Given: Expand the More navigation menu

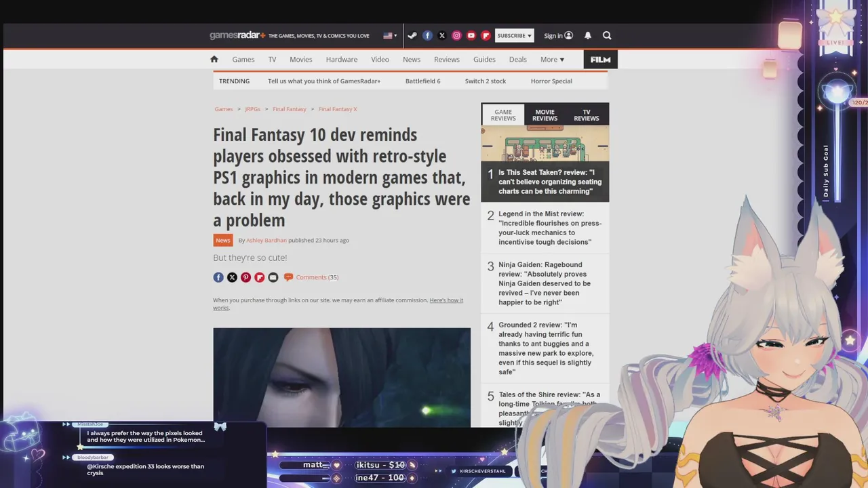Looking at the screenshot, I should [552, 59].
